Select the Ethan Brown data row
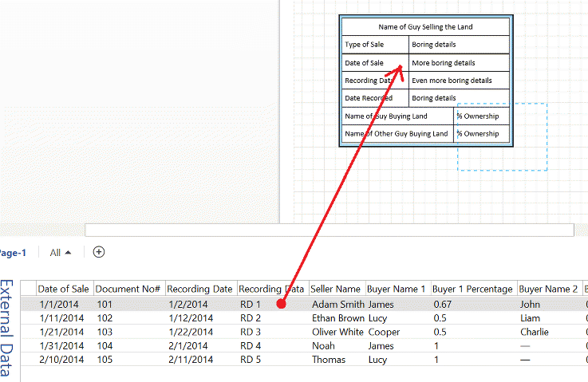The image size is (588, 382). click(337, 317)
